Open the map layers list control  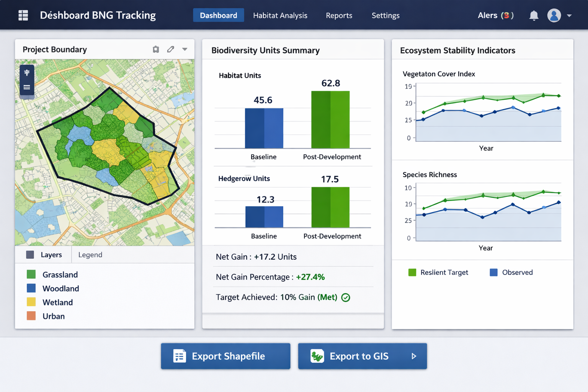(x=26, y=87)
